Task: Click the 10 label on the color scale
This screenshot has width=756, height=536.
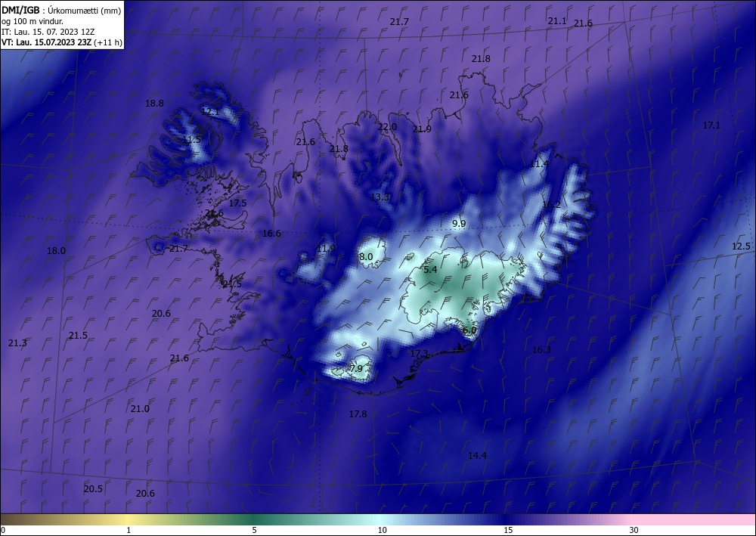Action: pyautogui.click(x=382, y=530)
